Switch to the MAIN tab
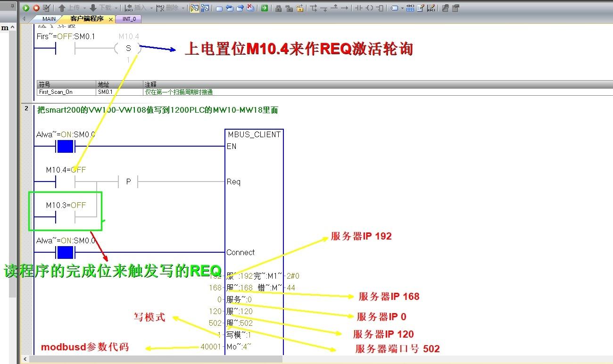The height and width of the screenshot is (364, 613). [x=49, y=19]
